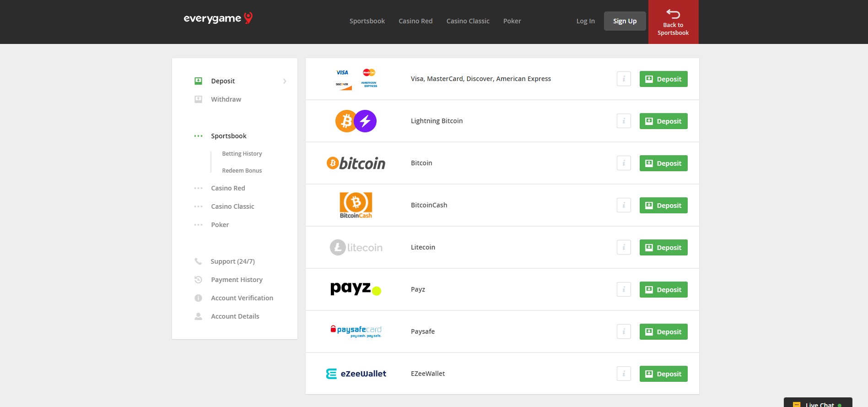This screenshot has height=407, width=868.
Task: Show info for Visa, MasterCard, Discover, American Express
Action: [624, 79]
